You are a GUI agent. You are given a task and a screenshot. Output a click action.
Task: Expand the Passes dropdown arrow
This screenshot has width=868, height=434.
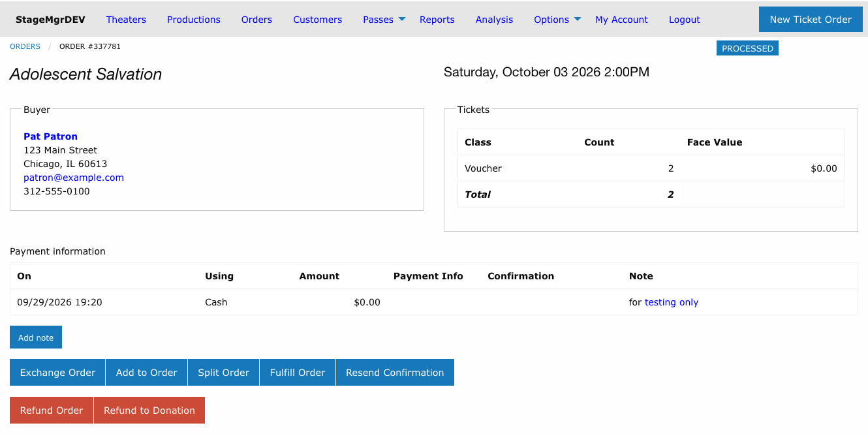pos(402,19)
